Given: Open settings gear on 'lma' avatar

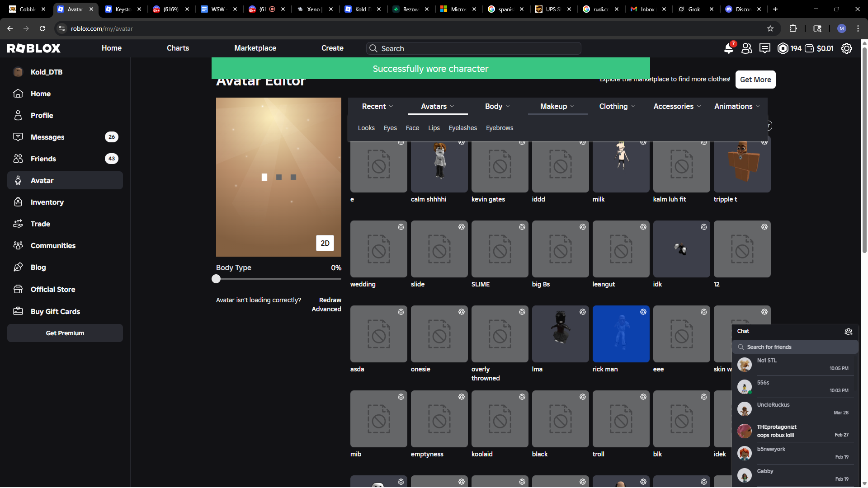Looking at the screenshot, I should [x=583, y=312].
